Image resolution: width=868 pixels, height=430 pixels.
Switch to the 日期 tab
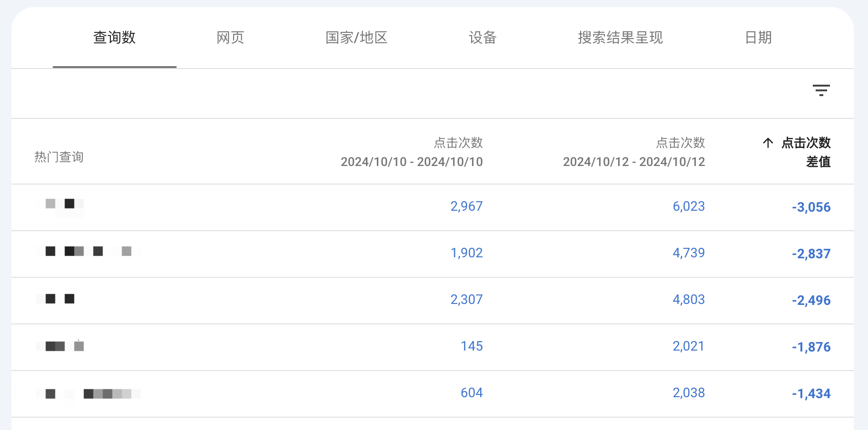pyautogui.click(x=758, y=38)
